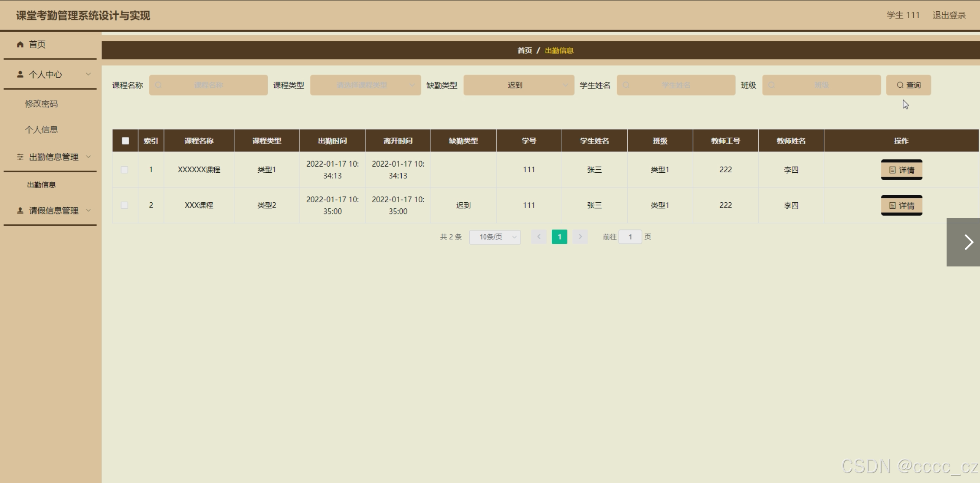
Task: Go to next page with pagination arrow
Action: point(580,237)
